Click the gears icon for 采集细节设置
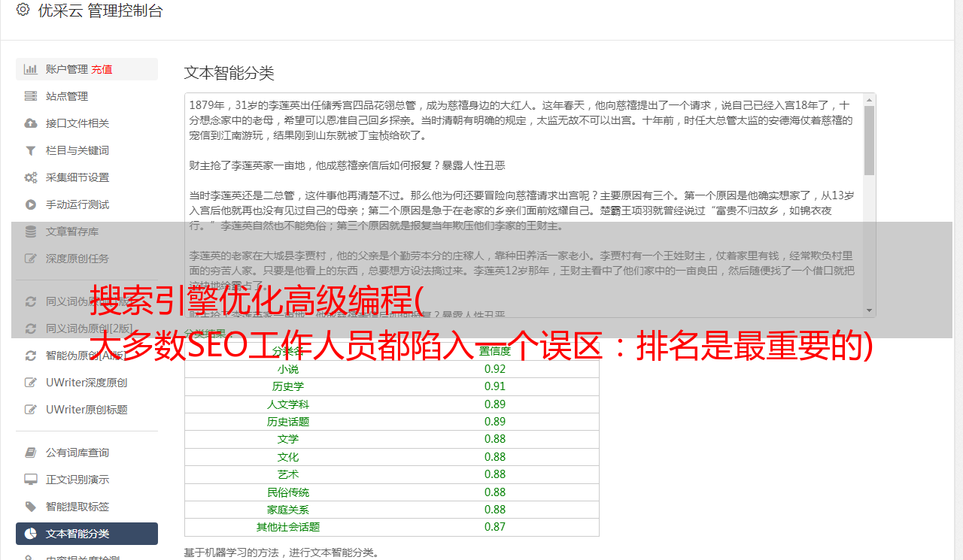Screen dimensions: 963x560 pos(31,177)
